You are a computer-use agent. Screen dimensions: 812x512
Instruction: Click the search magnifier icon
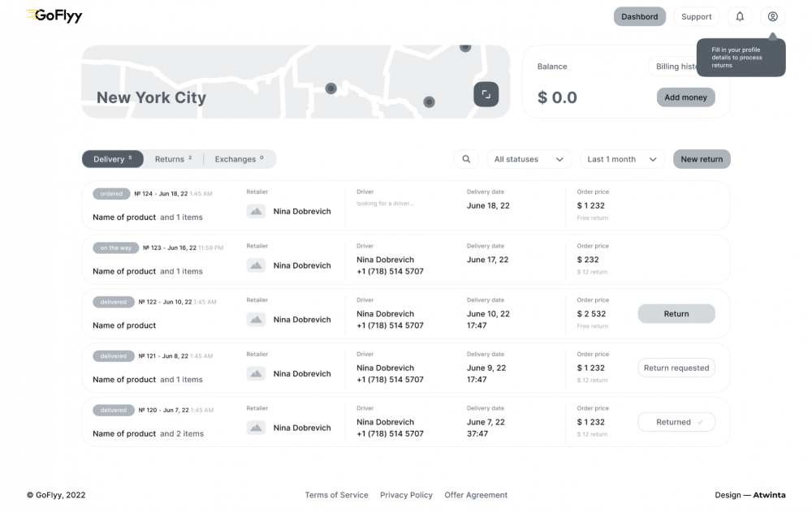[466, 159]
